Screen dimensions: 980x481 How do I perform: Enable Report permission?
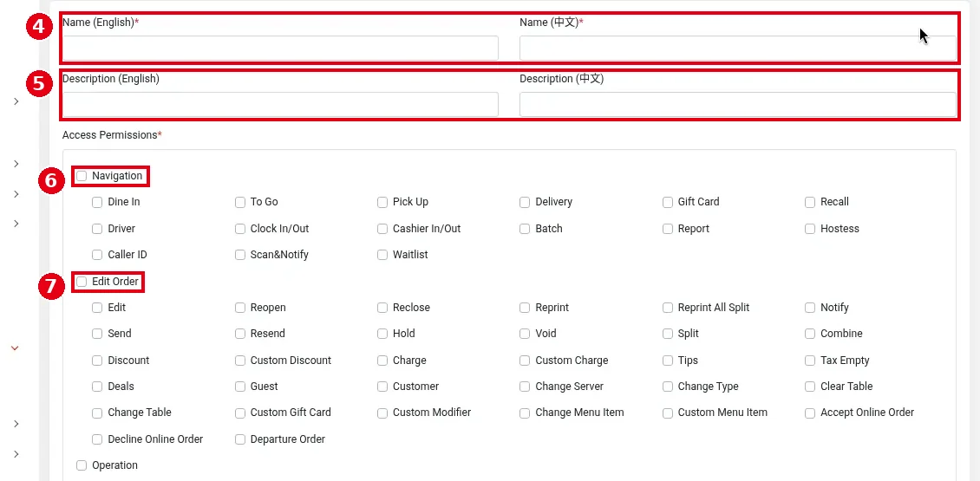tap(668, 229)
